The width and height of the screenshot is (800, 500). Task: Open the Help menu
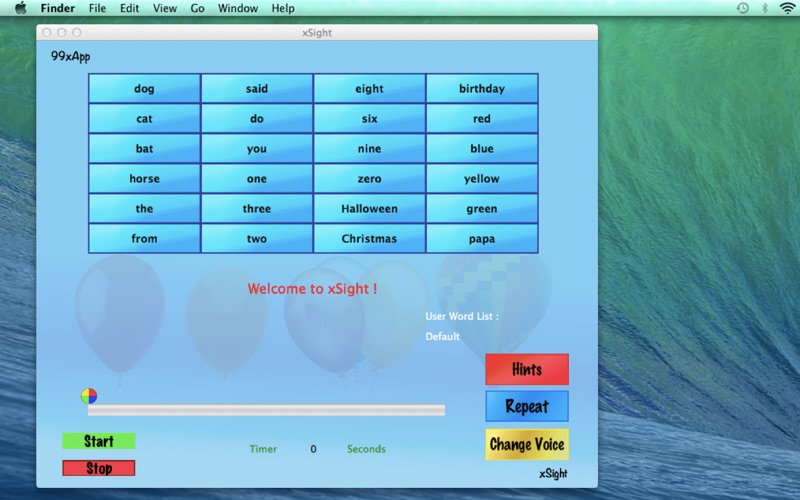point(283,8)
